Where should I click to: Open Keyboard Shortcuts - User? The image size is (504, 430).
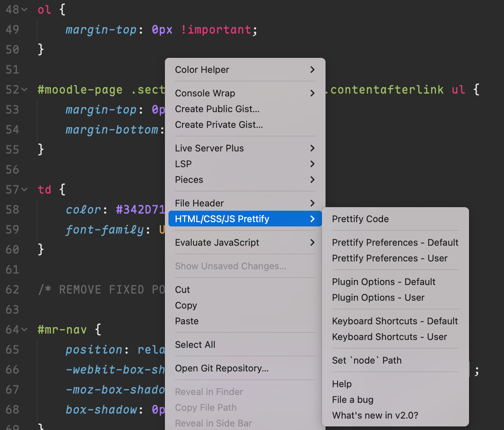pos(389,337)
